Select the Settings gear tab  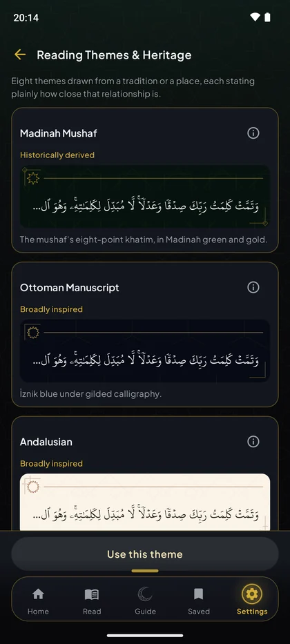(x=252, y=594)
